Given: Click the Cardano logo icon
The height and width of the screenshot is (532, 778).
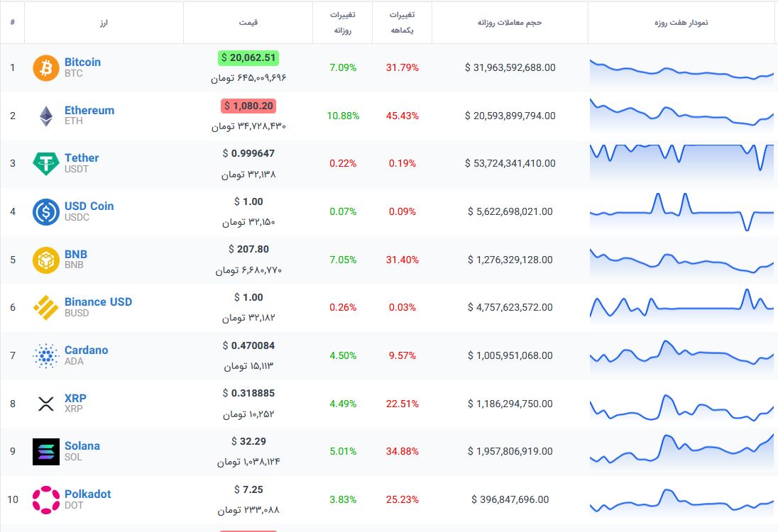Looking at the screenshot, I should click(x=46, y=355).
